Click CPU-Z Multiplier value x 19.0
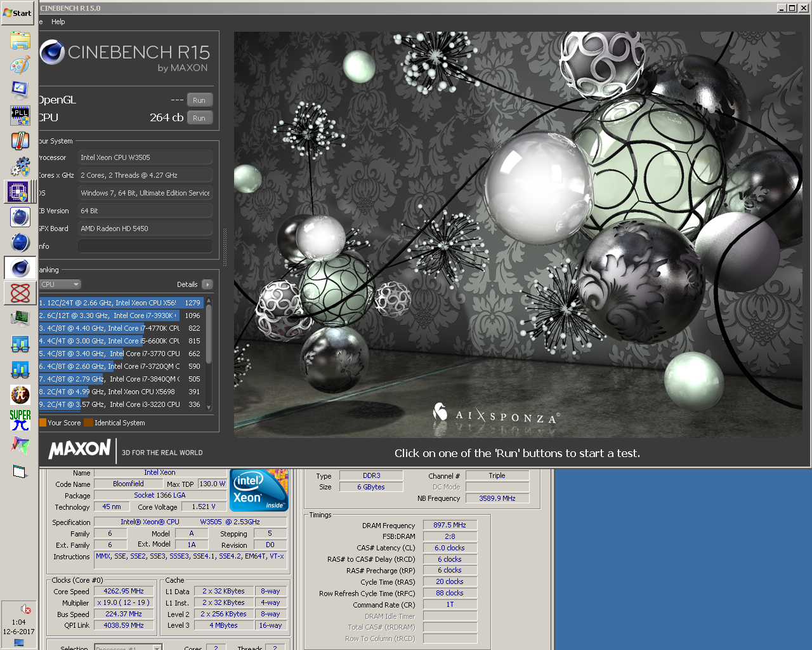This screenshot has height=650, width=812. [x=124, y=602]
